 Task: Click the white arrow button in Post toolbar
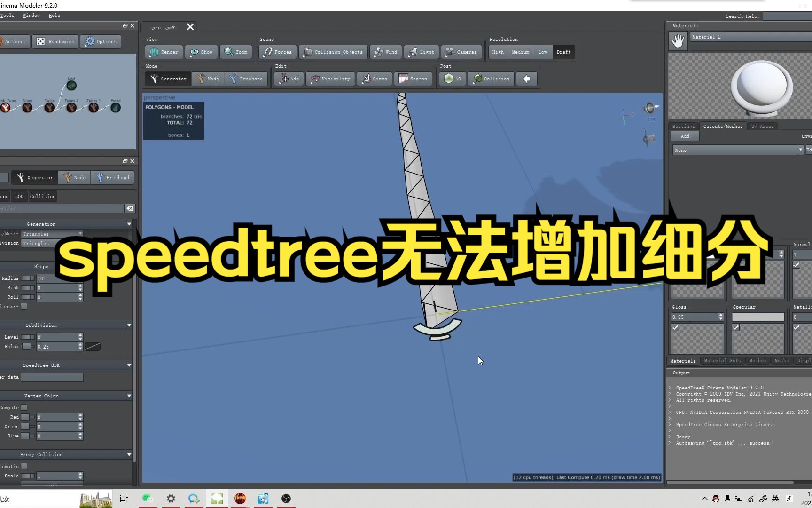(x=526, y=79)
